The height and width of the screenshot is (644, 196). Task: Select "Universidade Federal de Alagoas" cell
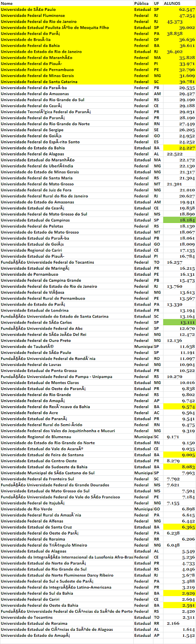click(32, 154)
